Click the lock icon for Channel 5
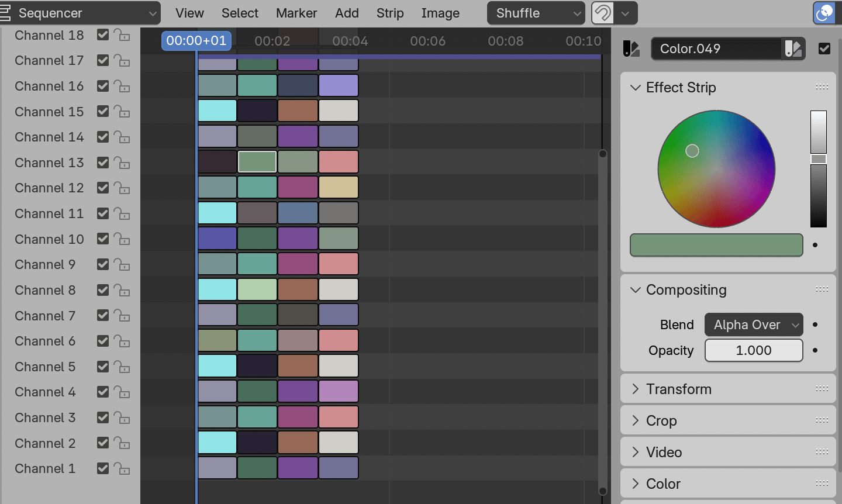Screen dimensions: 842x504 click(x=121, y=367)
